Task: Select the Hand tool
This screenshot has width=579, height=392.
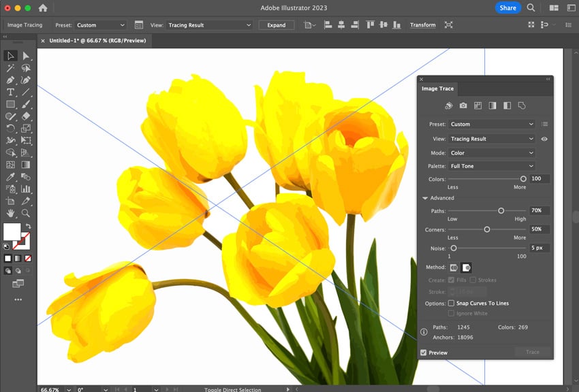Action: pos(10,212)
